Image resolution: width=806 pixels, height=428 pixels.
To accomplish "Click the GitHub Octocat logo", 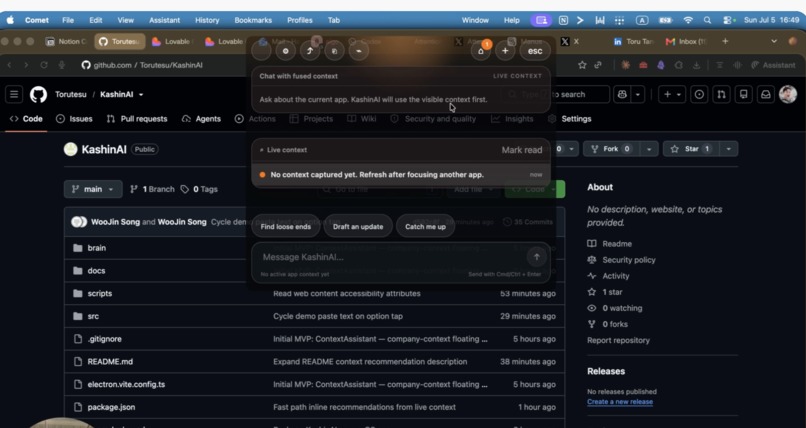I will click(38, 95).
